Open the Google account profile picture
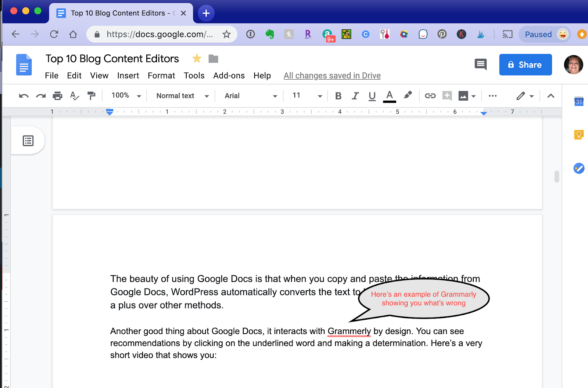The height and width of the screenshot is (388, 588). pyautogui.click(x=573, y=65)
